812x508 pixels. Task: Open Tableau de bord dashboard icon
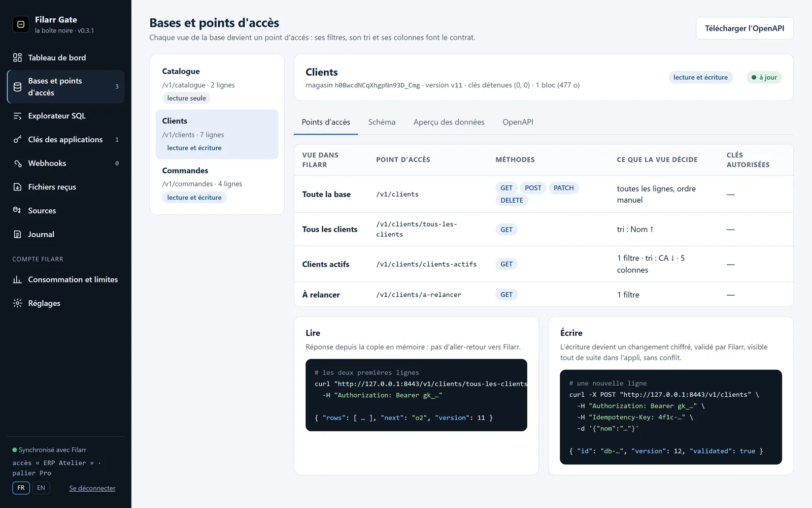pos(17,57)
